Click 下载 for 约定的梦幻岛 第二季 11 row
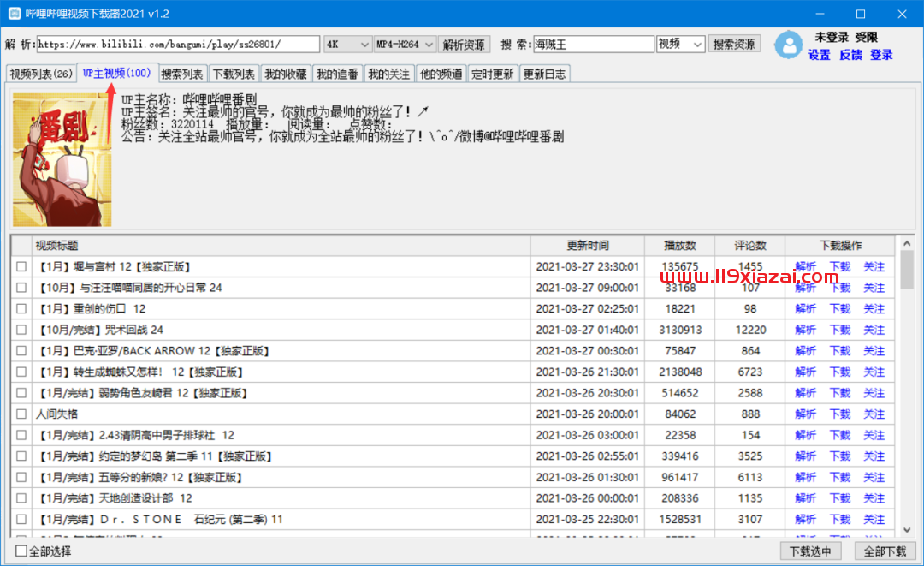Image resolution: width=924 pixels, height=566 pixels. click(x=840, y=456)
